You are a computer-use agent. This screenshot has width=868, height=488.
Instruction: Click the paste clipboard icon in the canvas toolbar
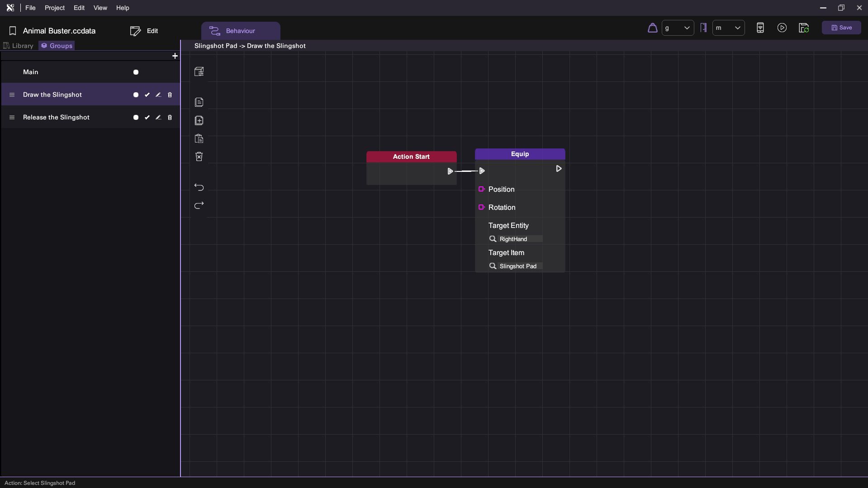(199, 139)
